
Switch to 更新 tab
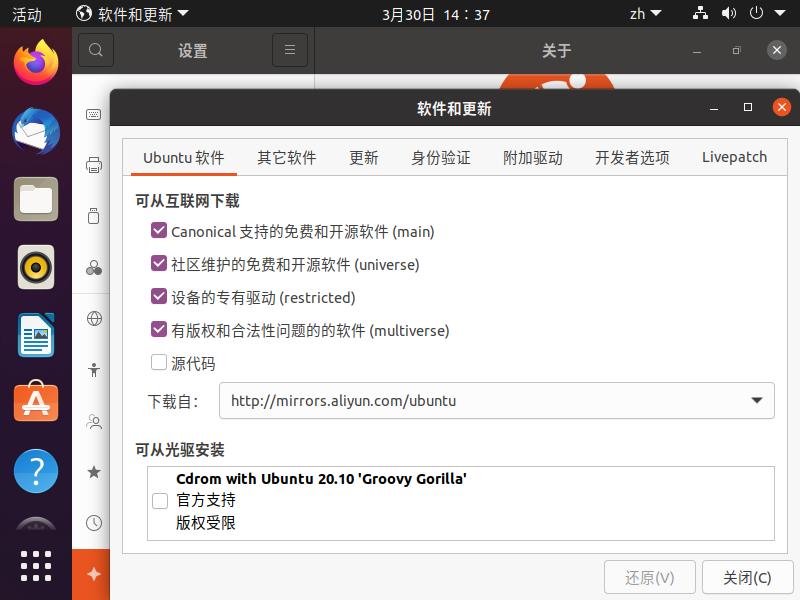point(364,158)
